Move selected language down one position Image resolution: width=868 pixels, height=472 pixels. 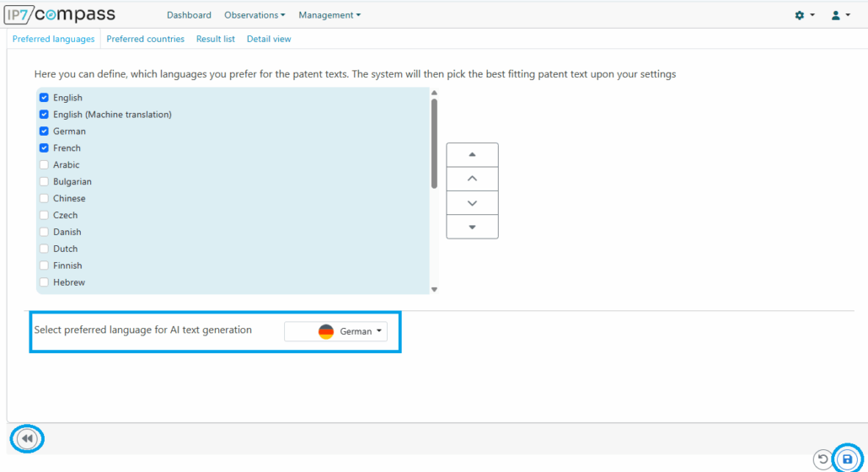click(x=472, y=203)
